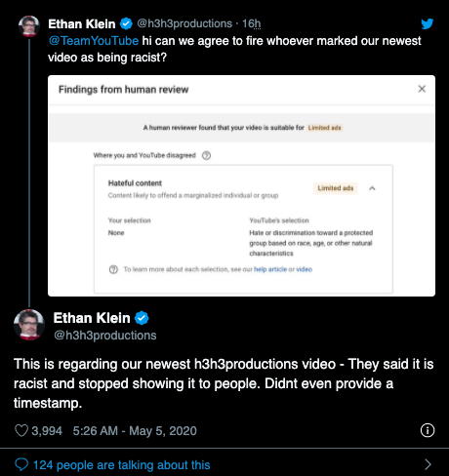
Task: Click the Limited ads badge in Hateful content
Action: point(336,188)
